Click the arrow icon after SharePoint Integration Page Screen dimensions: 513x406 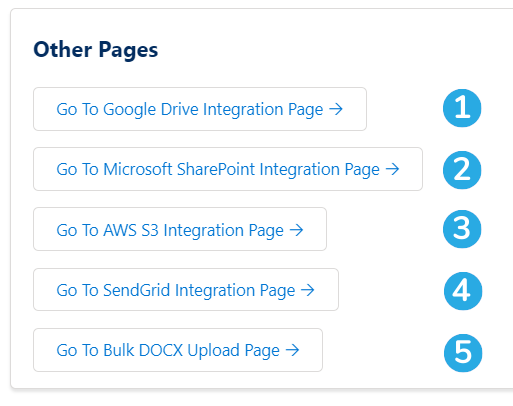(392, 169)
